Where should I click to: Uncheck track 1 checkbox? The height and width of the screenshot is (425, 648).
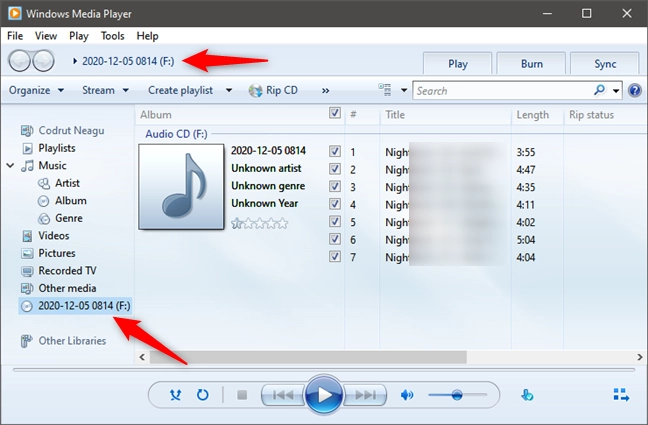click(335, 151)
